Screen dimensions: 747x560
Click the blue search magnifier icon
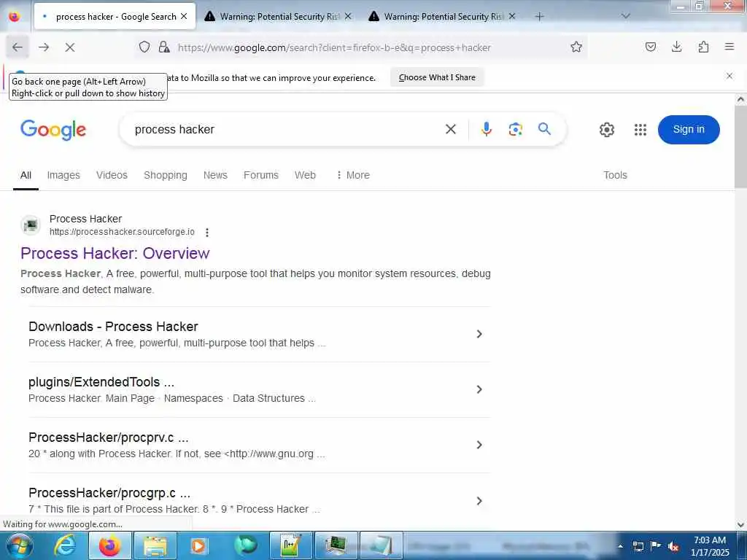(x=544, y=129)
